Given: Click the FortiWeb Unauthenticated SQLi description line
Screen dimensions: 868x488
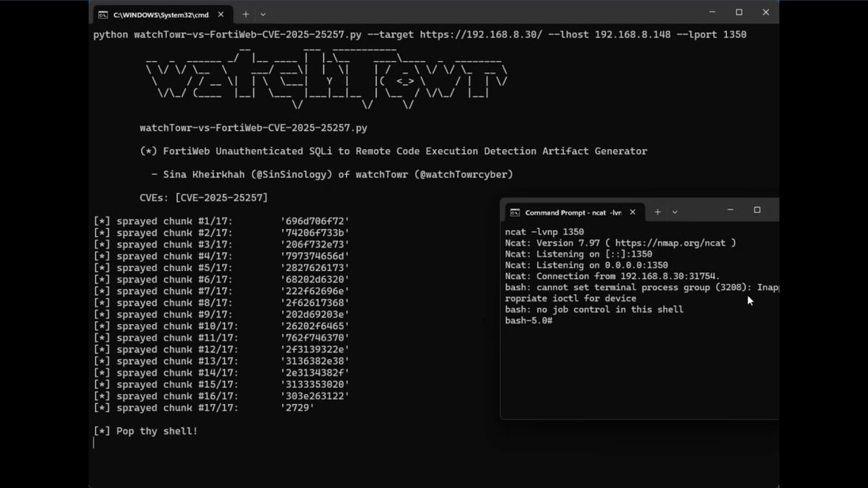Looking at the screenshot, I should click(x=393, y=151).
